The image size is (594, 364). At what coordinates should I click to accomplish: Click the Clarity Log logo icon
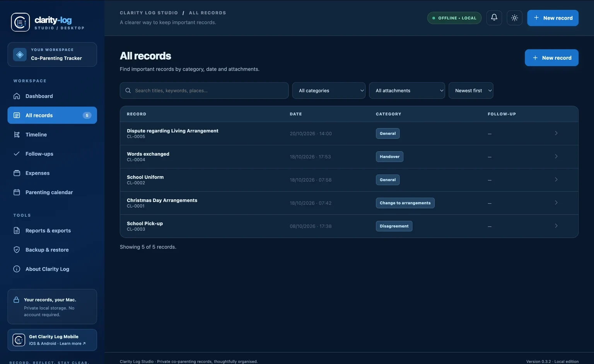(20, 22)
